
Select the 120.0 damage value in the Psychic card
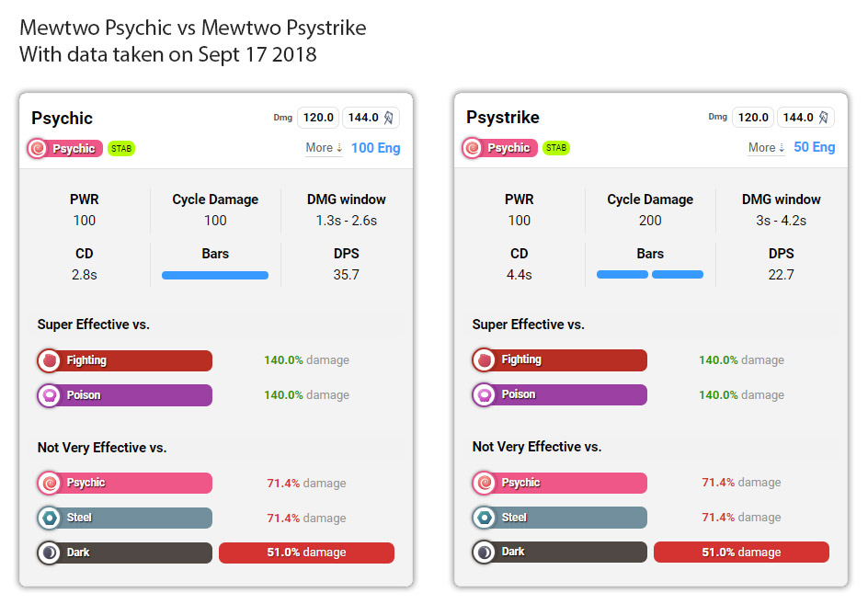(x=318, y=118)
